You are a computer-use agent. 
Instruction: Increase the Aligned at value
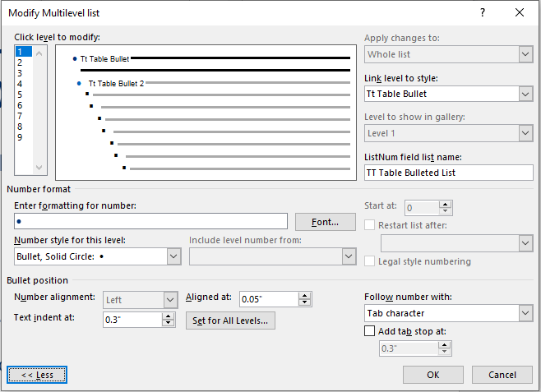click(x=304, y=295)
